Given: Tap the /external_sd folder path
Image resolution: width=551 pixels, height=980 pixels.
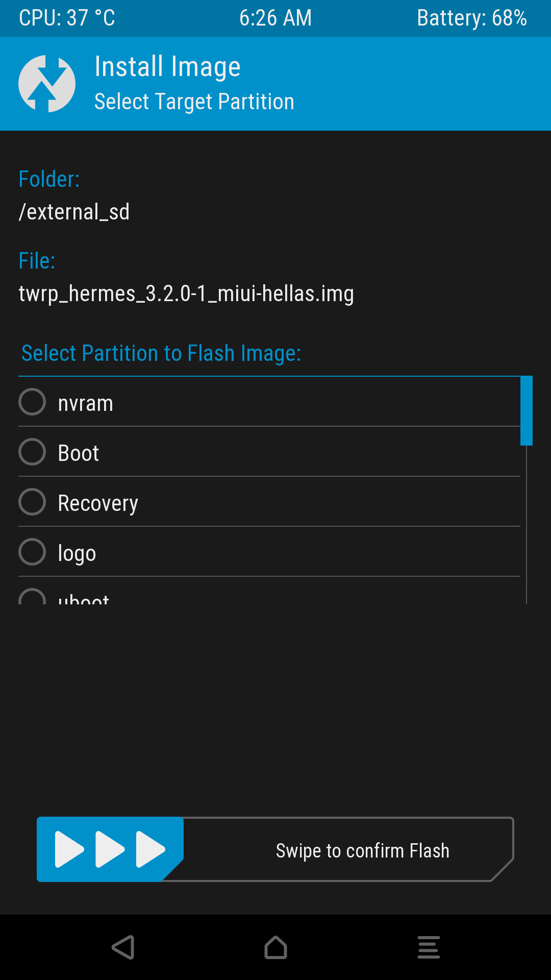Looking at the screenshot, I should point(74,212).
